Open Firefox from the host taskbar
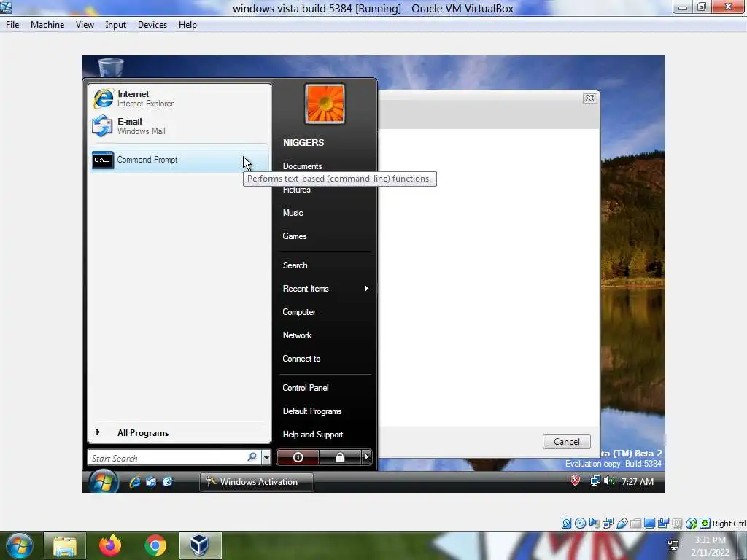The image size is (747, 560). (110, 545)
